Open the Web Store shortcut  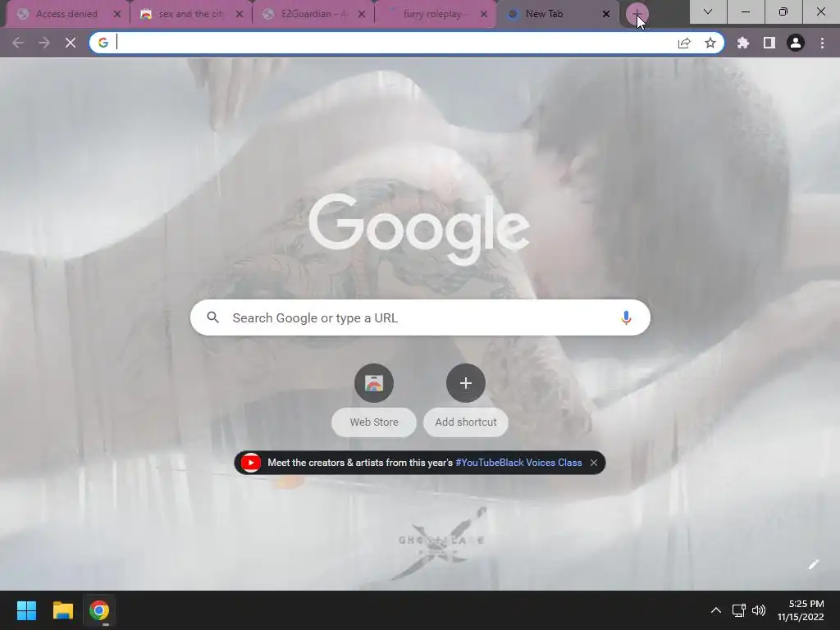coord(374,399)
